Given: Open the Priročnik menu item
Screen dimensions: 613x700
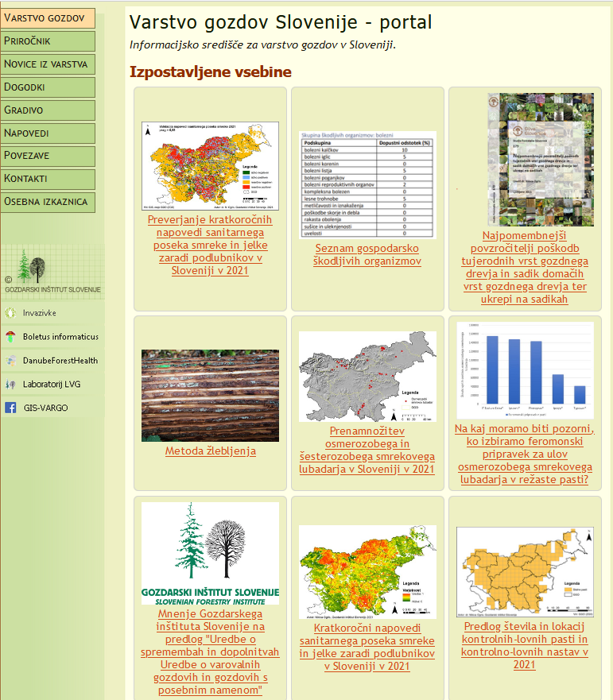Looking at the screenshot, I should 48,41.
